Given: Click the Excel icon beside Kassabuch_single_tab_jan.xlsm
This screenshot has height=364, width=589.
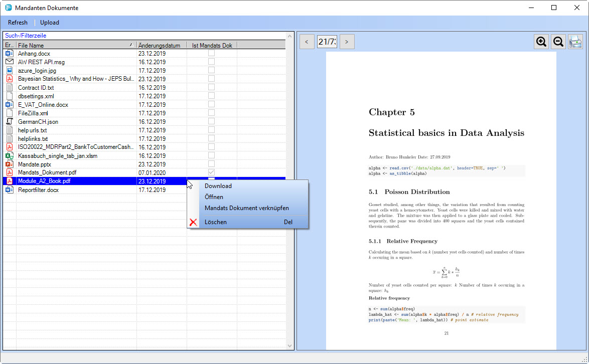Looking at the screenshot, I should 9,155.
